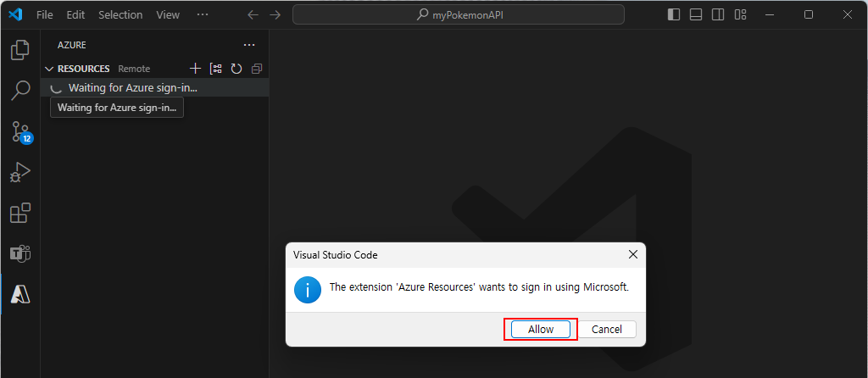This screenshot has height=378, width=868.
Task: Cancel the Azure sign-in request
Action: [x=607, y=330]
